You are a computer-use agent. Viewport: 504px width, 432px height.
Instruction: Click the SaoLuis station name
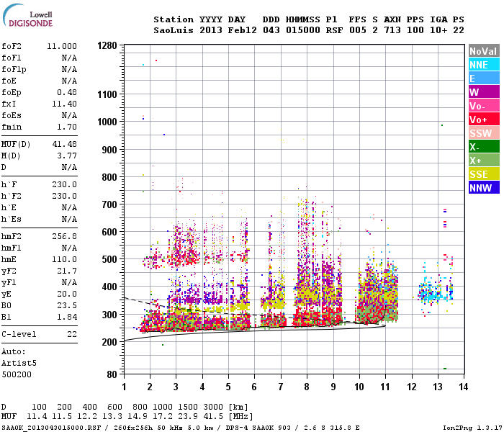(174, 30)
